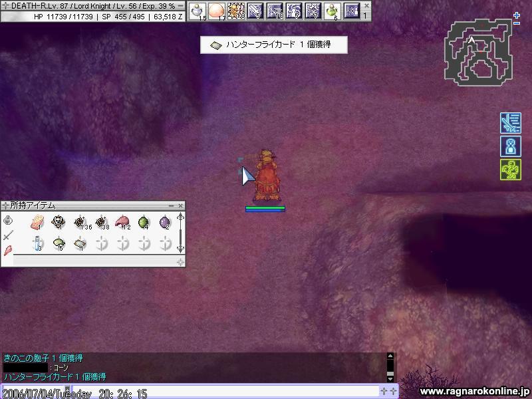532x399 pixels.
Task: Activate the last dotted-arrow skill in the hotkey bar
Action: [352, 11]
